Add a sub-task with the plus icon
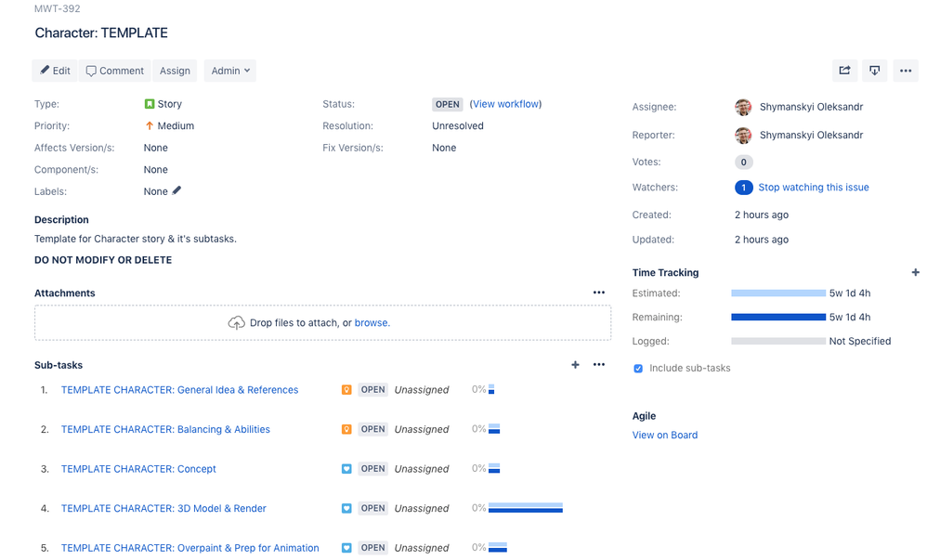Screen dimensions: 927x560 click(575, 365)
